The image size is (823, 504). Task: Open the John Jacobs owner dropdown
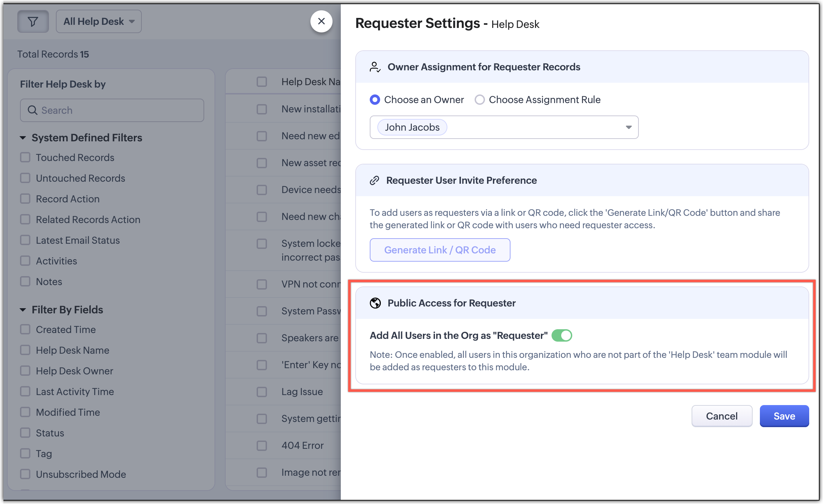pyautogui.click(x=628, y=127)
